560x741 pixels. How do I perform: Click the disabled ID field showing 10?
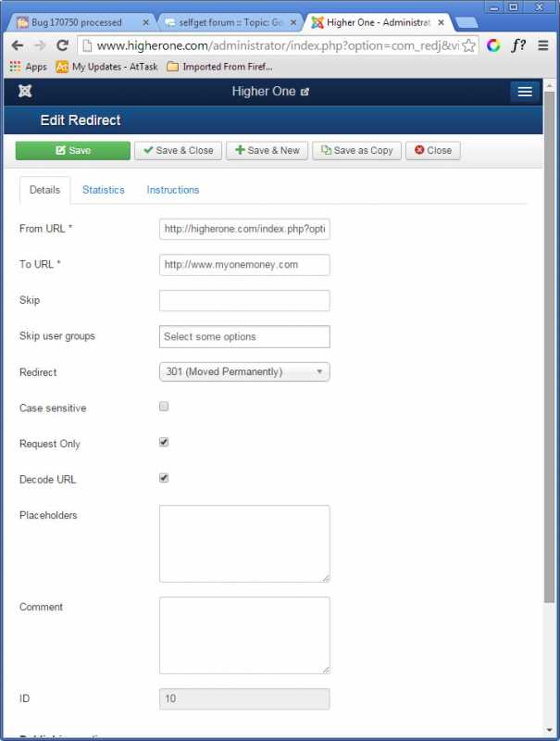coord(244,699)
